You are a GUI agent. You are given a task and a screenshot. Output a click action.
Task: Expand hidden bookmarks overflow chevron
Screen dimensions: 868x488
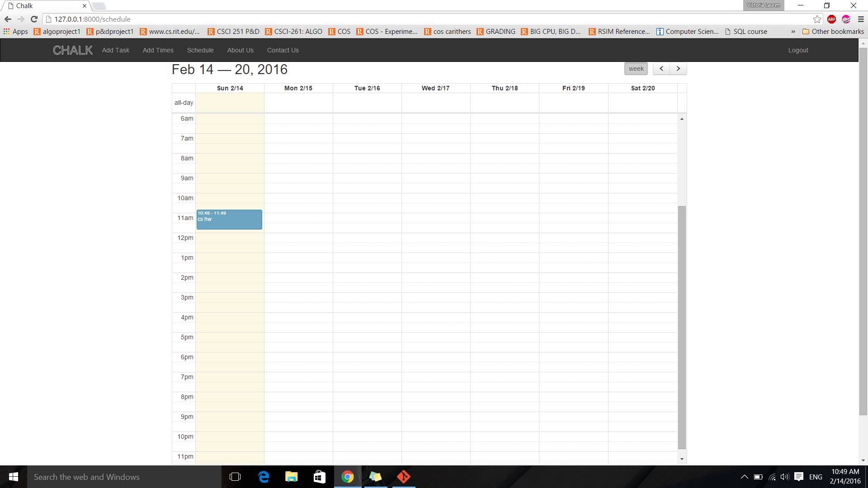tap(793, 32)
